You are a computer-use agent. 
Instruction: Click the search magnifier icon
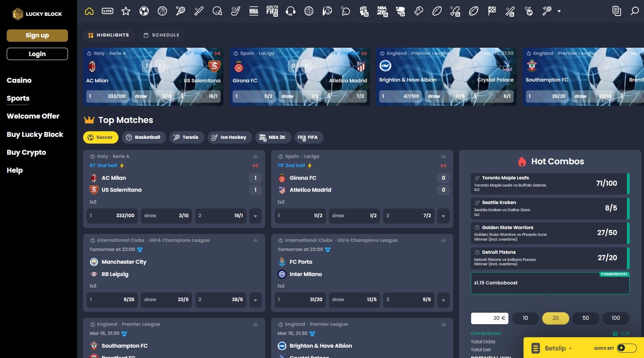click(x=634, y=12)
